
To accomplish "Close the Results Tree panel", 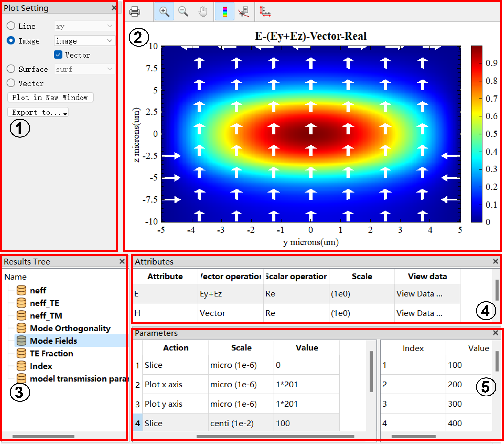I will tap(122, 261).
